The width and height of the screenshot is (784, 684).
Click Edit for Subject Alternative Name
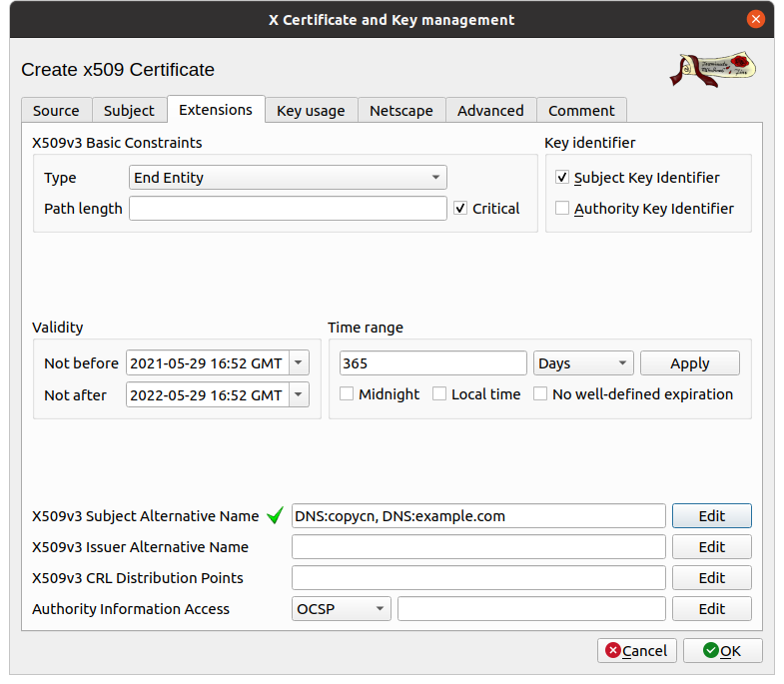click(711, 516)
